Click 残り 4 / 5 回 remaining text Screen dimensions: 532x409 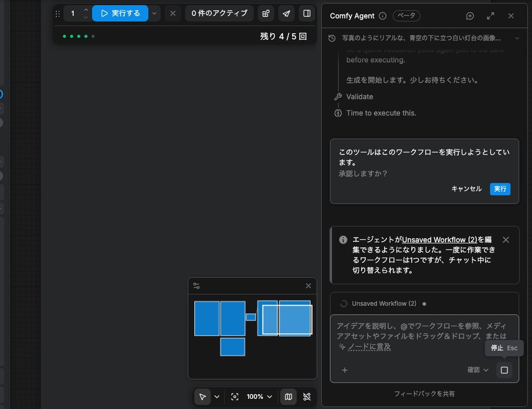pyautogui.click(x=283, y=36)
